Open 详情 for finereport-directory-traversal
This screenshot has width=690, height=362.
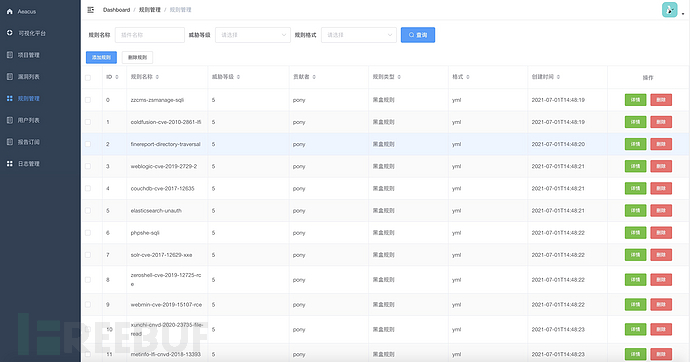pos(635,144)
